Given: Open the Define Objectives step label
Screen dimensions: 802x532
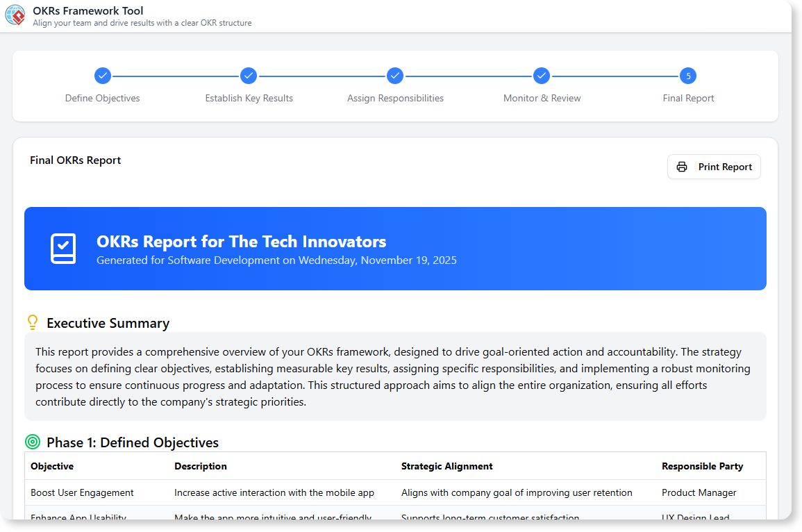Looking at the screenshot, I should [103, 98].
